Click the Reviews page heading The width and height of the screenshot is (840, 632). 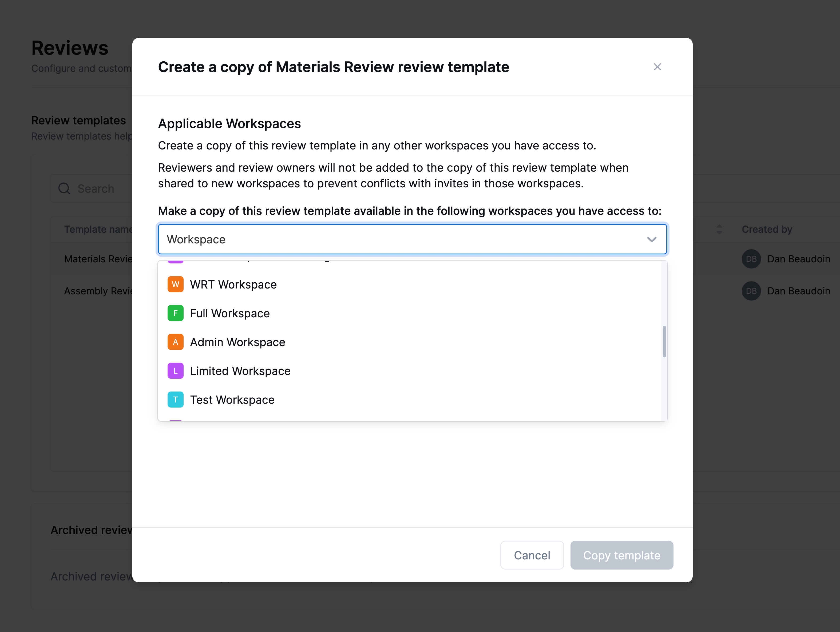coord(70,48)
